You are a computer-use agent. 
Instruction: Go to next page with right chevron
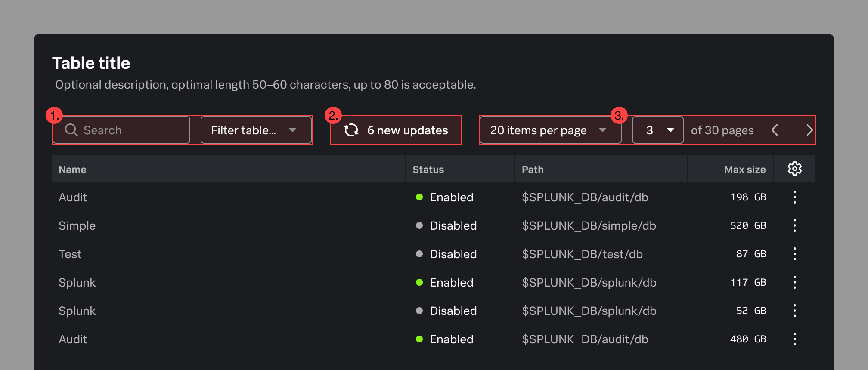pos(809,130)
